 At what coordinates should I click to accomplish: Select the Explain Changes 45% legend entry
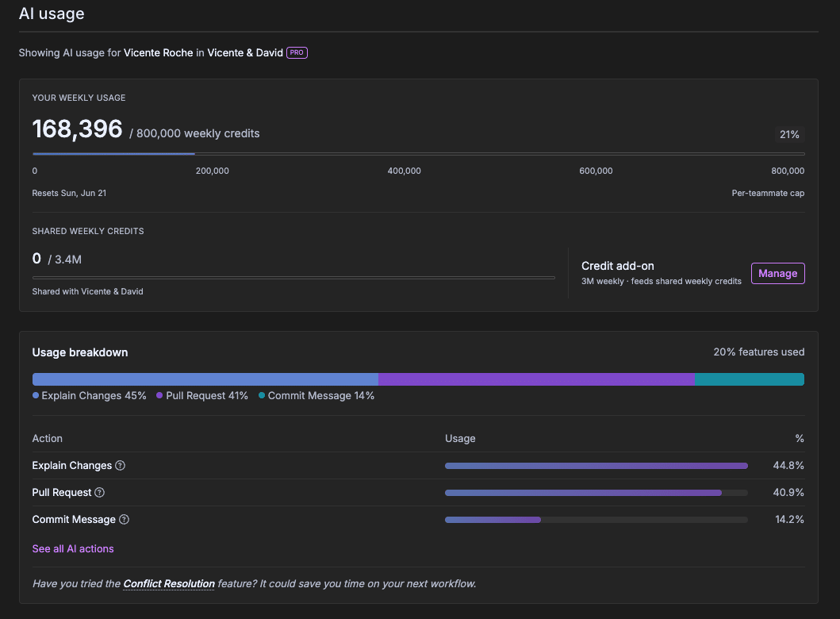(x=90, y=395)
